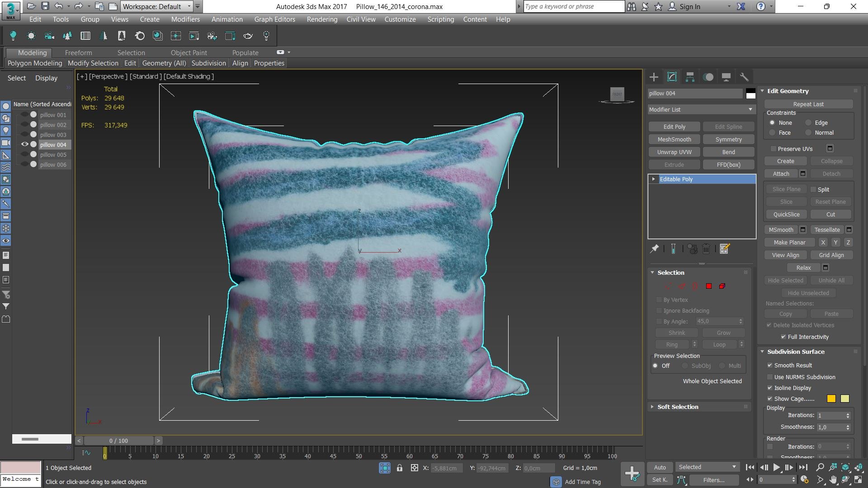
Task: Select the Normal constraint radio button
Action: [808, 133]
